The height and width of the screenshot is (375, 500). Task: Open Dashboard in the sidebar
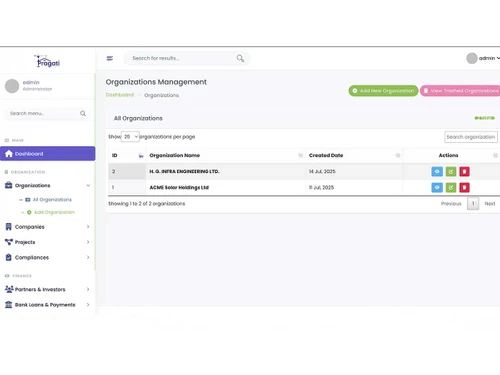click(48, 154)
